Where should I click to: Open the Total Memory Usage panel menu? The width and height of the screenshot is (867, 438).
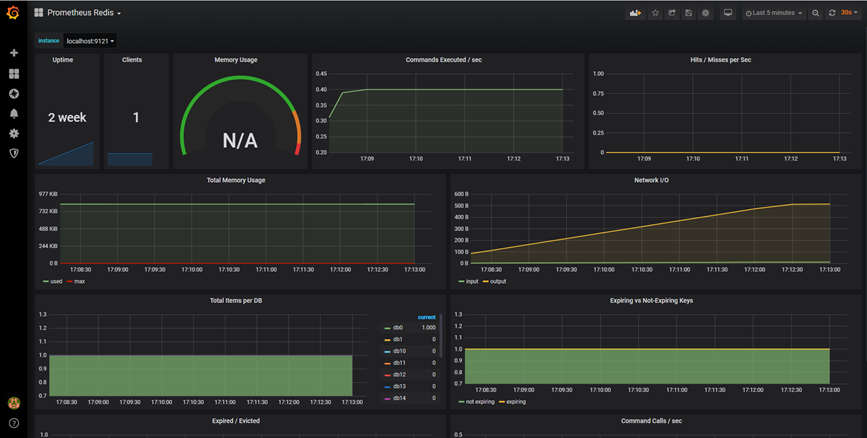(236, 180)
